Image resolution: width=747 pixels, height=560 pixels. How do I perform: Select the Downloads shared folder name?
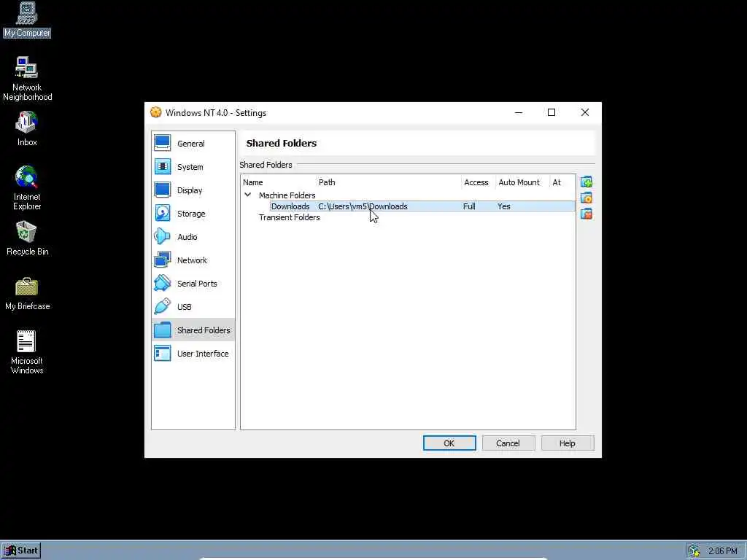[290, 206]
